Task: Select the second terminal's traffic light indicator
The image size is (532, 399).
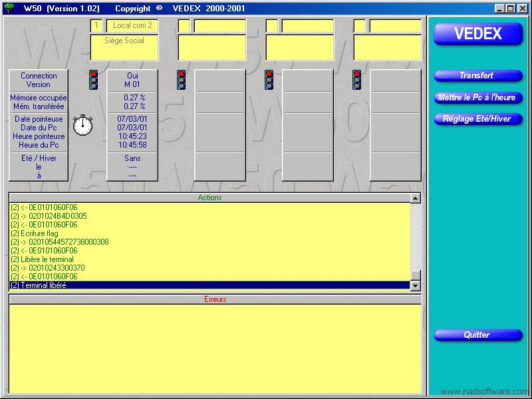Action: click(x=181, y=80)
